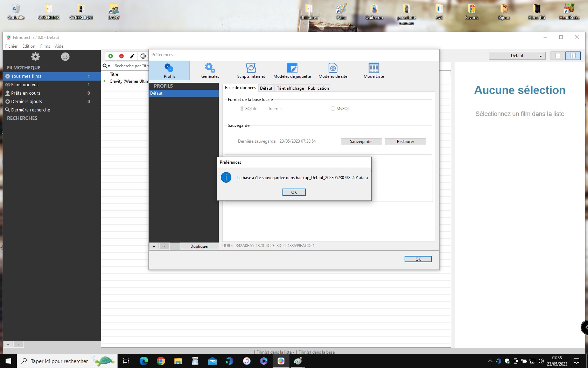The image size is (588, 368).
Task: Show hidden system tray icons
Action: 490,361
